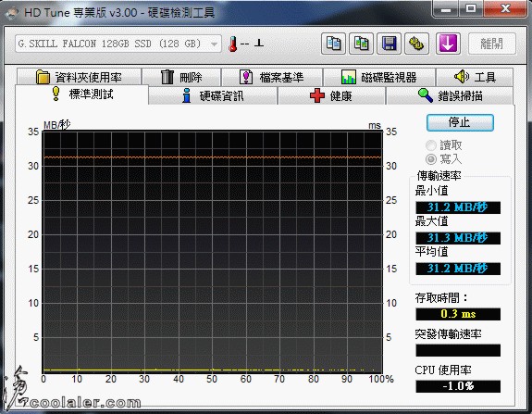Click the folder icon on 資料夾使用率 tab
Screen dimensions: 532x414
click(x=43, y=77)
